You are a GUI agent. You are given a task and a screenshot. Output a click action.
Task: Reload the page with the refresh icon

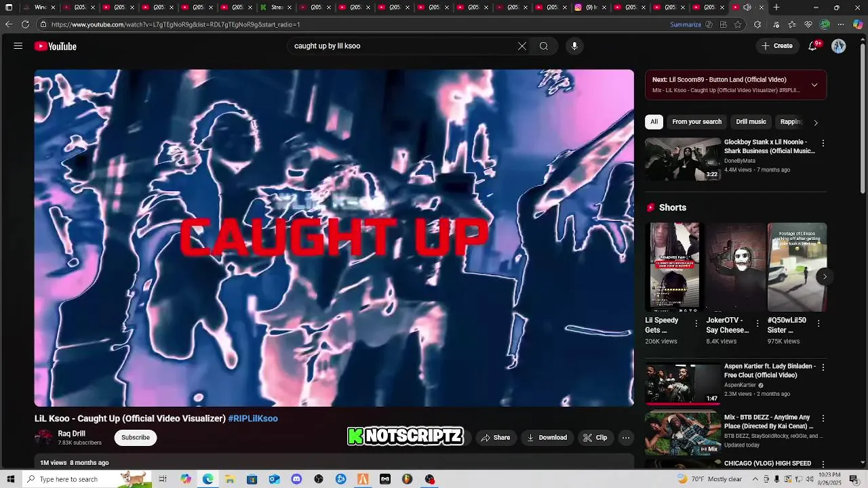tap(25, 24)
